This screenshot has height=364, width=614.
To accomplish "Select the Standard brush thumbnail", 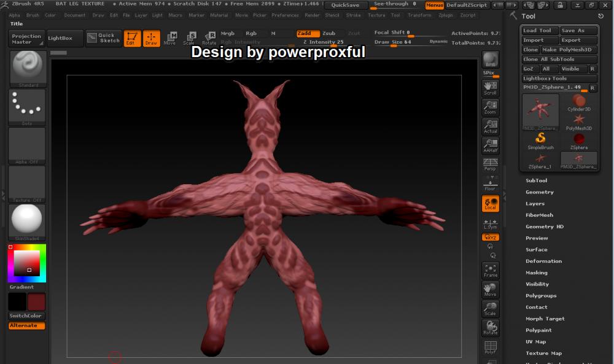I will point(27,68).
